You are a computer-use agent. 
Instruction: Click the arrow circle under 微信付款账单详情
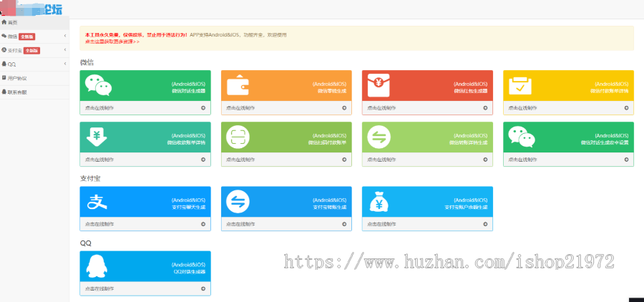coord(626,108)
